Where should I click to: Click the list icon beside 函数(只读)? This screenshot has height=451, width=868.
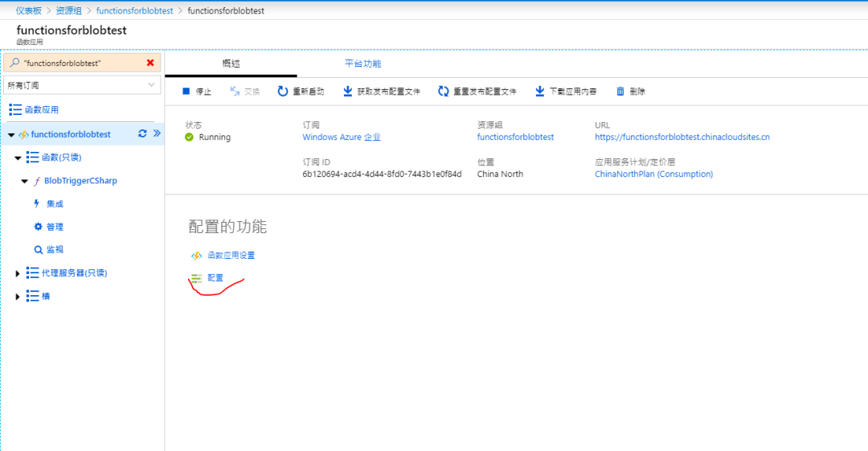pos(33,158)
